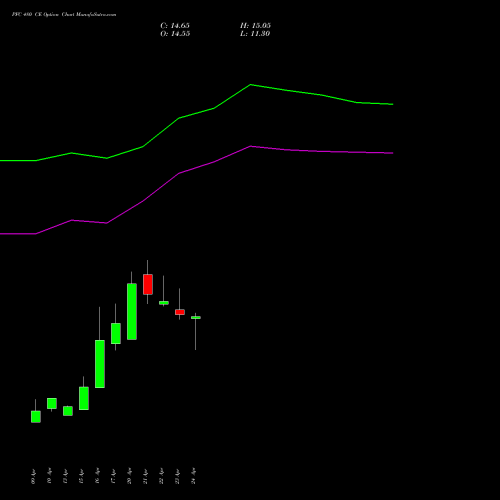500x500 pixels.
Task: Click the green candlestick above 17 Apr
Action: 116,333
